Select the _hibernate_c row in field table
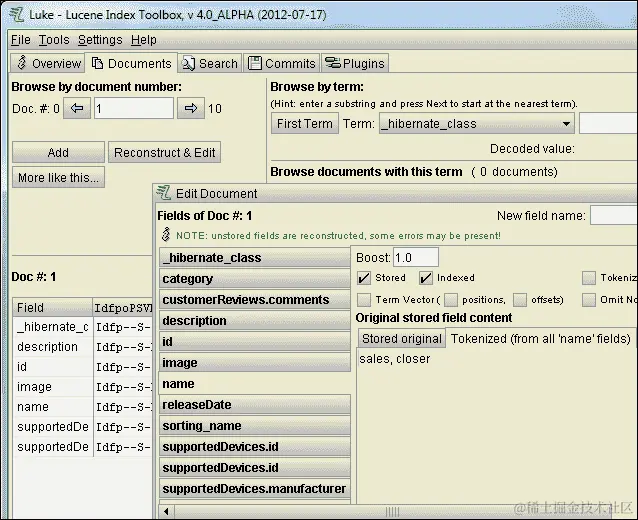This screenshot has height=520, width=638. click(x=83, y=327)
